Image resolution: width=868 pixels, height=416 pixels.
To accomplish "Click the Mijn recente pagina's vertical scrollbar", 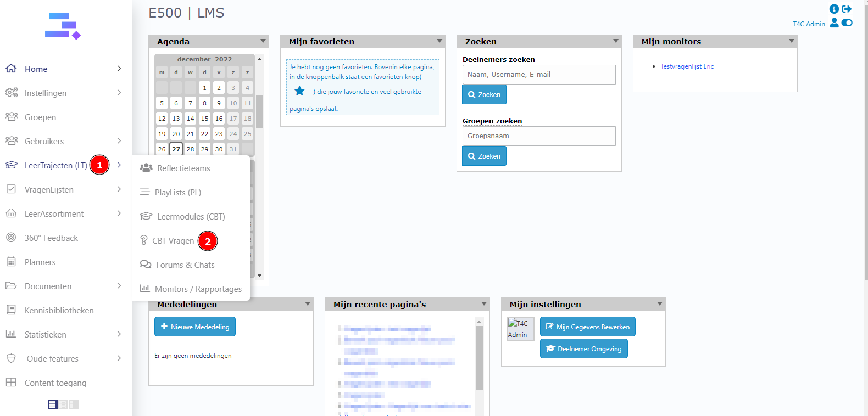I will click(479, 357).
